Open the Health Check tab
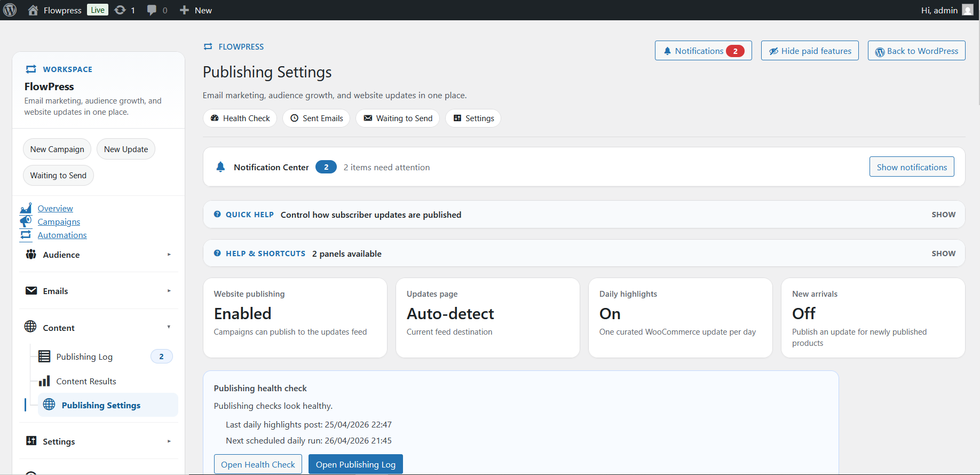Viewport: 980px width, 475px height. coord(240,118)
